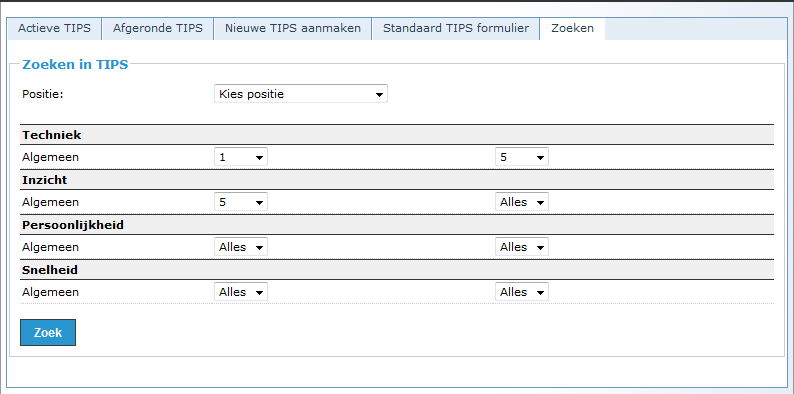Click the Zoeken tab

pos(572,28)
